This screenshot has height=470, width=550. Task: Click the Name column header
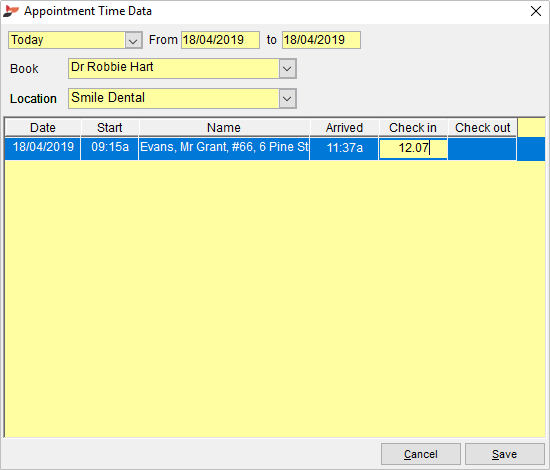pos(224,128)
